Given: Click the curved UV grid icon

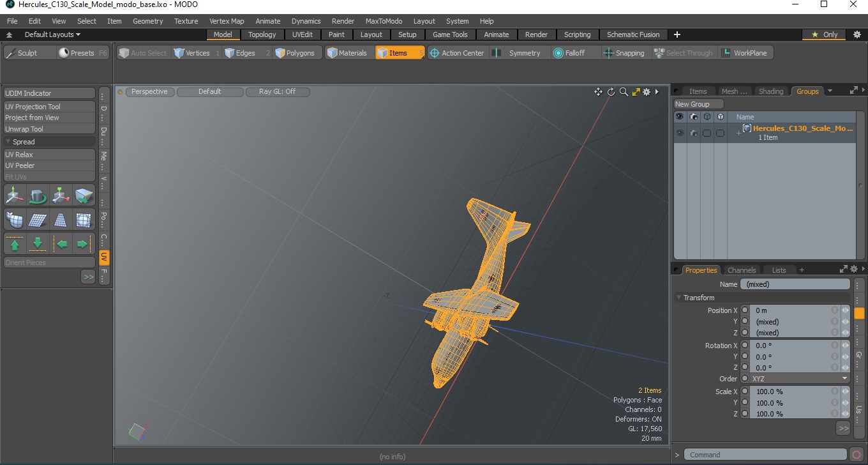Looking at the screenshot, I should click(x=15, y=220).
